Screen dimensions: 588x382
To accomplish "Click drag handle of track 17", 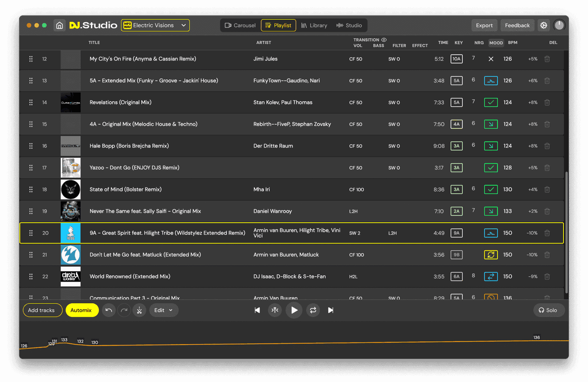I will pos(31,168).
